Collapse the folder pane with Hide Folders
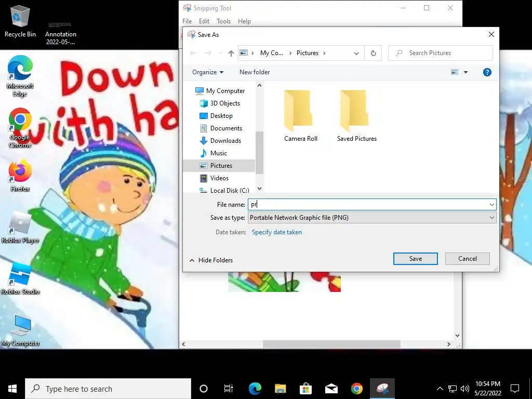The width and height of the screenshot is (532, 399). coord(211,260)
